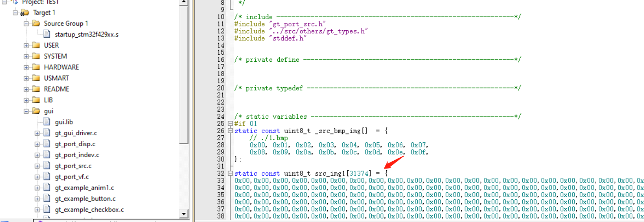The image size is (644, 222).
Task: Select gt_example_checkbox.c file name
Action: pyautogui.click(x=89, y=210)
